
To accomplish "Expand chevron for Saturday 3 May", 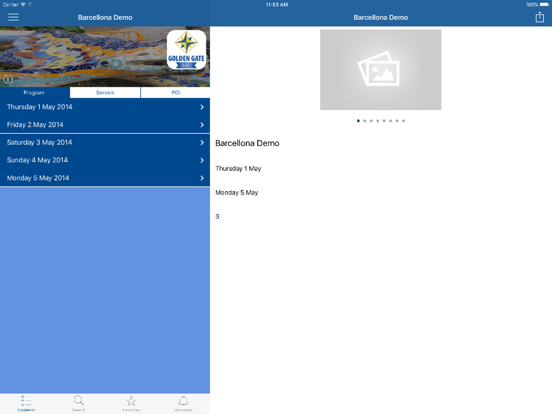I will coord(202,143).
